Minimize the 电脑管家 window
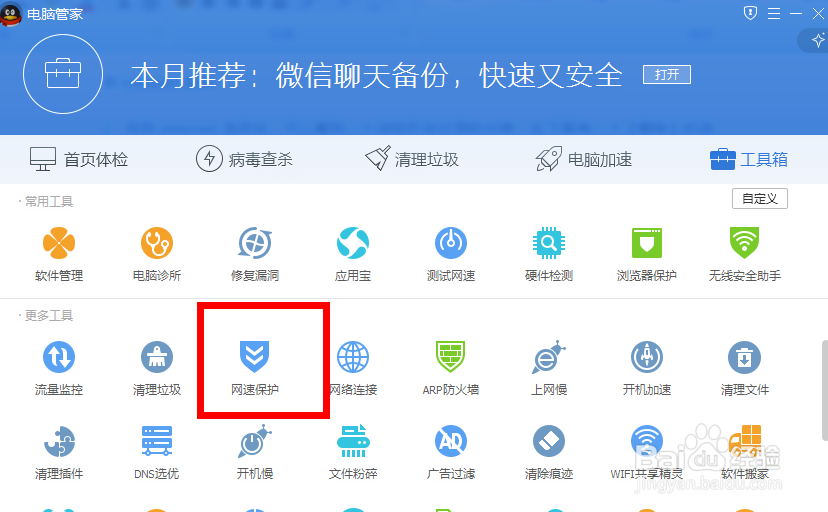The width and height of the screenshot is (828, 512). click(x=796, y=13)
